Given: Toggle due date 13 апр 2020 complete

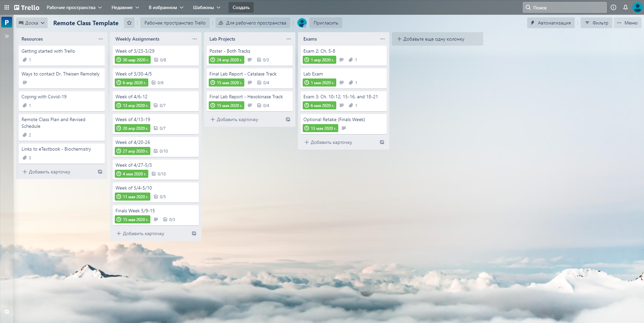Looking at the screenshot, I should pos(133,105).
